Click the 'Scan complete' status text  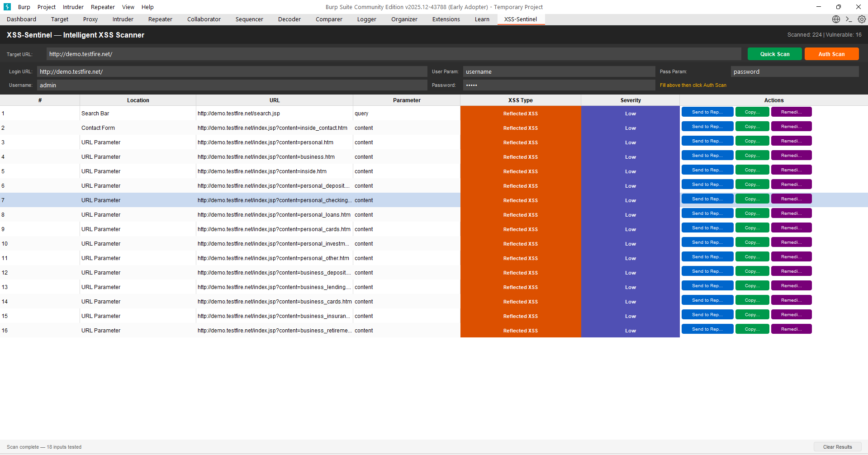pyautogui.click(x=44, y=447)
